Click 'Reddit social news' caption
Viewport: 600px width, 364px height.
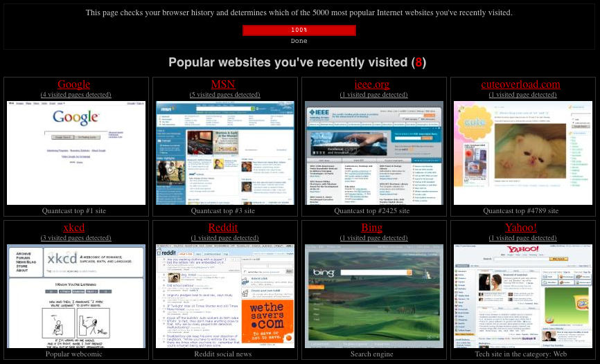pyautogui.click(x=223, y=354)
